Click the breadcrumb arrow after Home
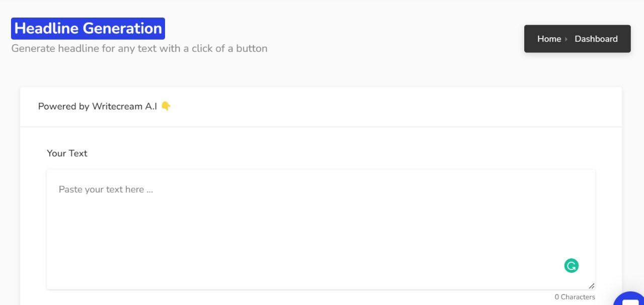644x305 pixels. coord(567,39)
